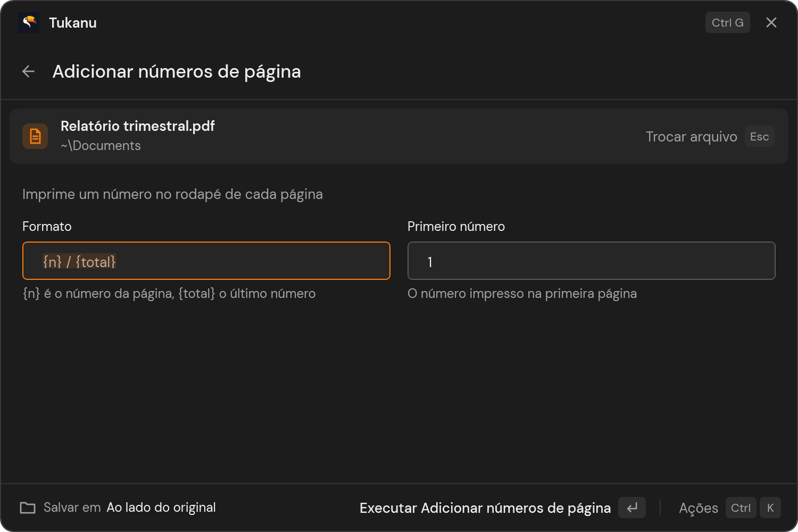Click the Primeiro número input field
The height and width of the screenshot is (532, 798).
point(592,261)
